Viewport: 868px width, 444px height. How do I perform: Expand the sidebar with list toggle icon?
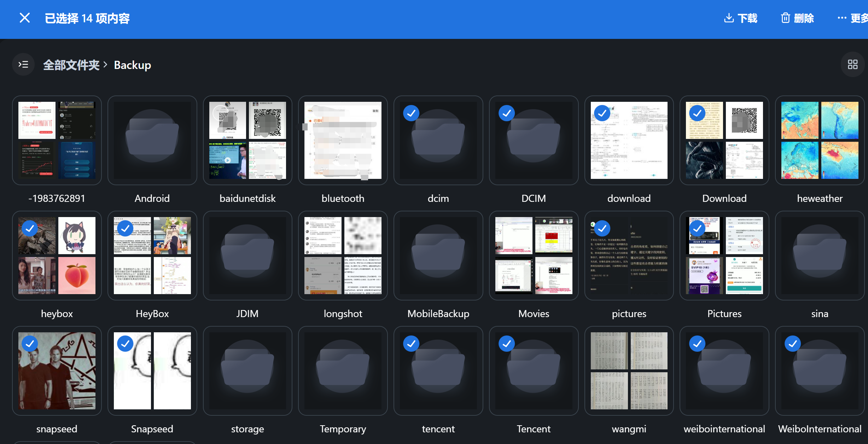coord(23,64)
